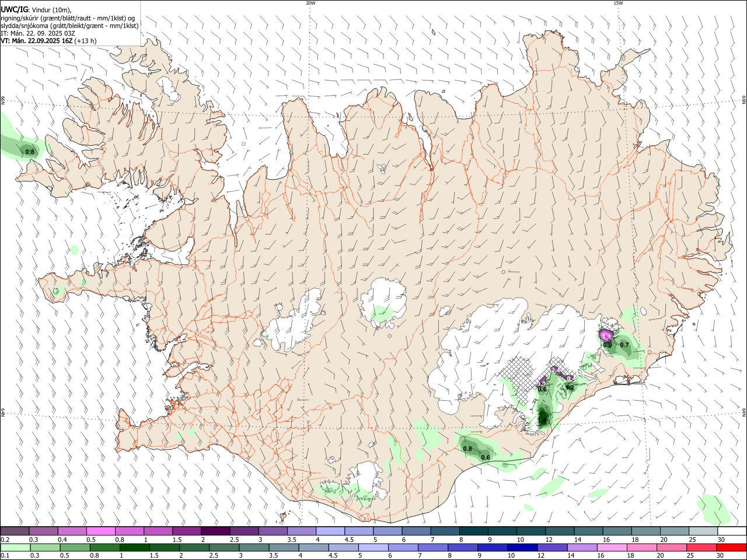Choose the palest green swatch above bottom-row label 0.1

tap(15, 548)
